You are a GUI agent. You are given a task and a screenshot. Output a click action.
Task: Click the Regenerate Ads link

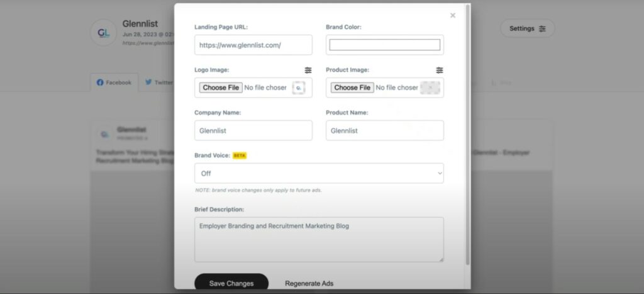pos(309,284)
